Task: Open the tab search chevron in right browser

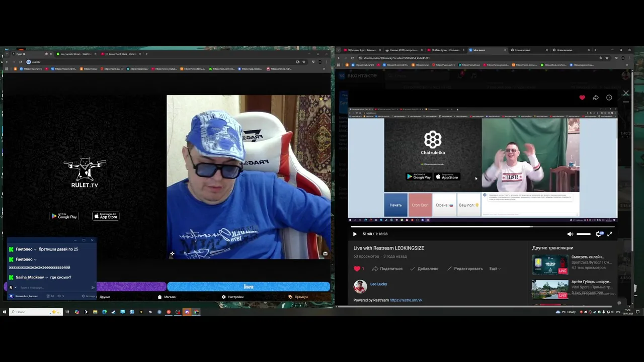Action: point(339,50)
